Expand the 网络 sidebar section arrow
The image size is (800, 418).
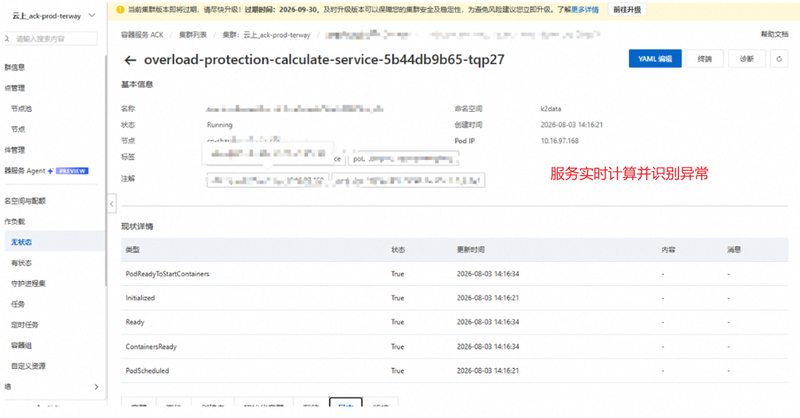click(96, 387)
